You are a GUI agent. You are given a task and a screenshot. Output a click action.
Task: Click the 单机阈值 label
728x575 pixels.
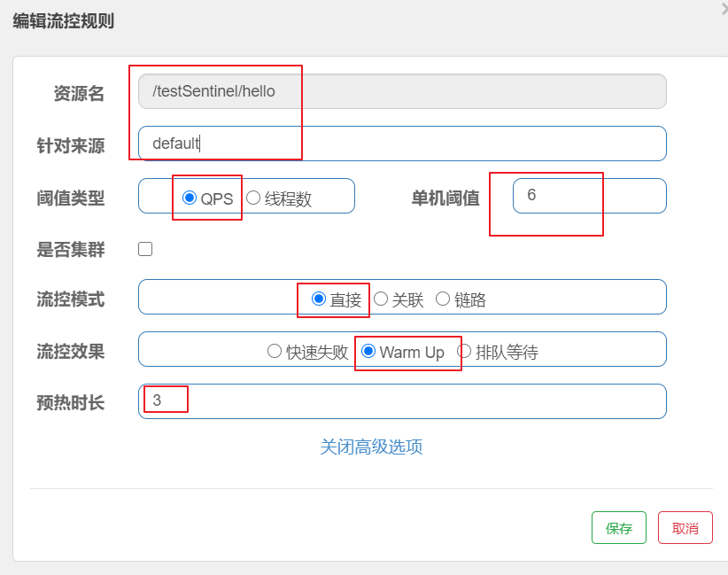click(x=445, y=198)
